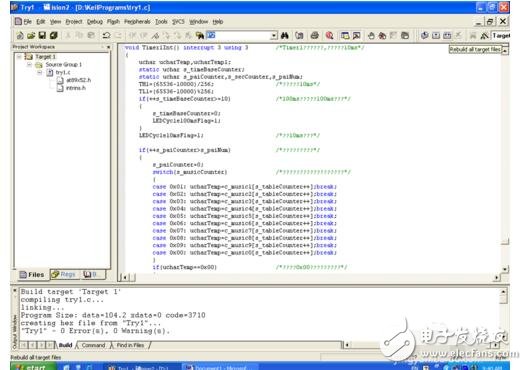Click the Undo arrow icon
Image resolution: width=527 pixels, height=370 pixels.
[x=106, y=35]
